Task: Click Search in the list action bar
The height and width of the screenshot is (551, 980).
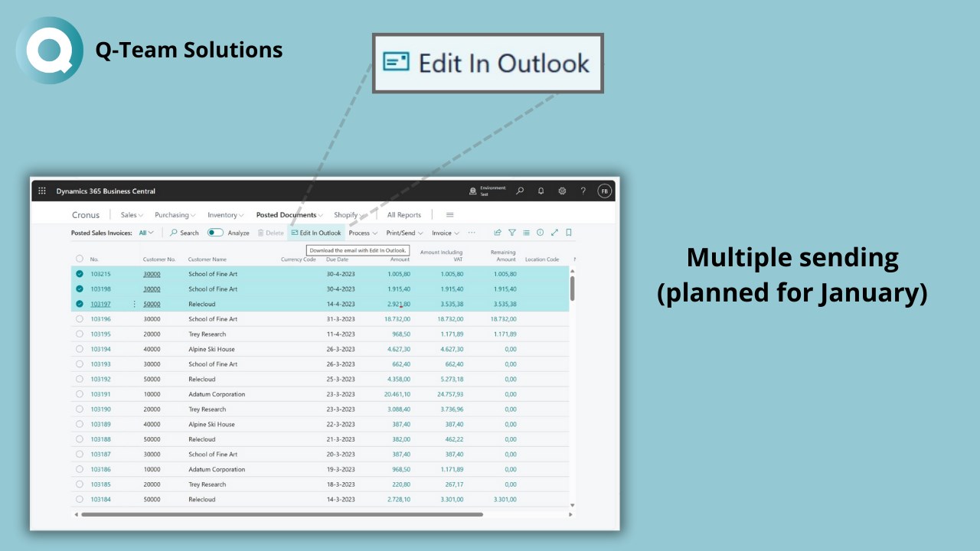Action: point(185,233)
